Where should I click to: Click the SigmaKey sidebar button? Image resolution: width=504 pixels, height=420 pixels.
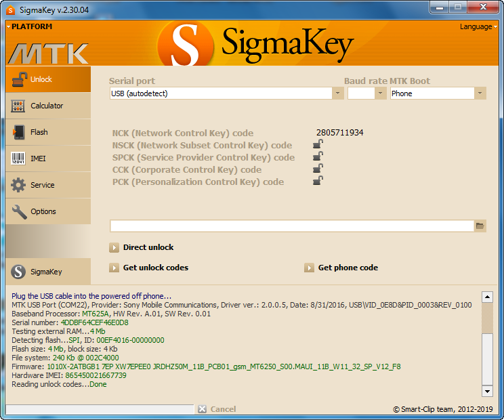coord(48,272)
